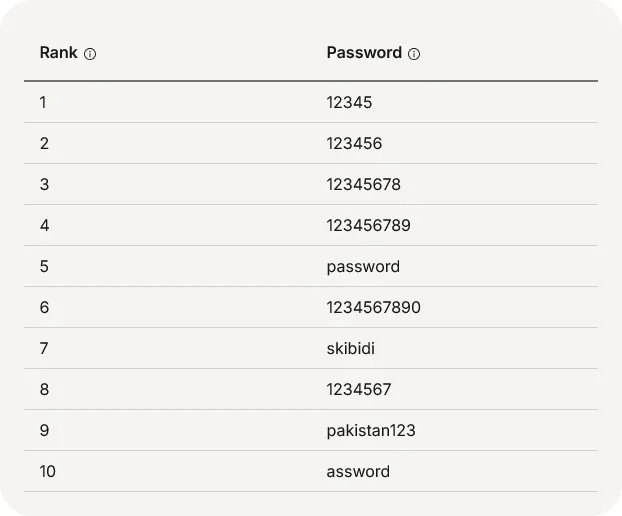Select the "skibidi" password cell
This screenshot has width=622, height=516.
click(x=351, y=348)
